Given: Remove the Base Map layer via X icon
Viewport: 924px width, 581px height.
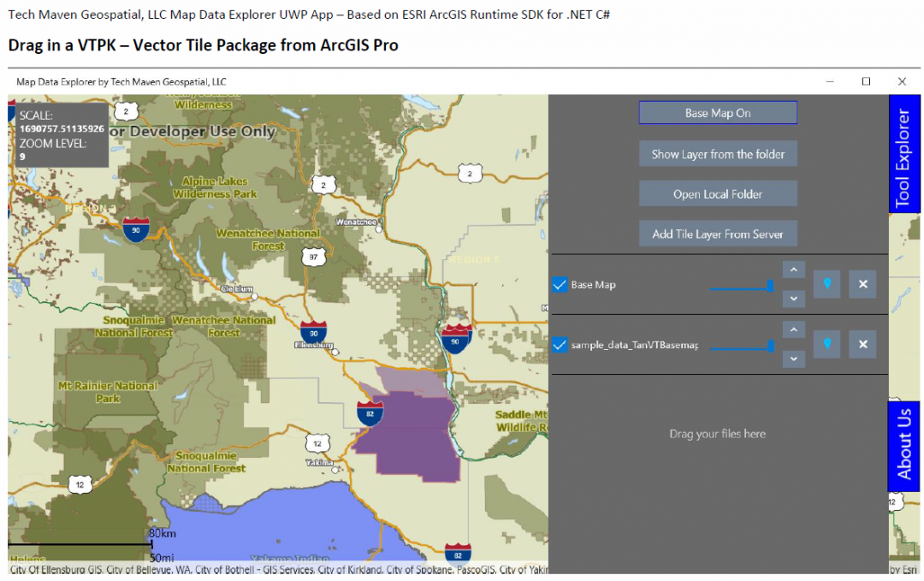Looking at the screenshot, I should [862, 284].
